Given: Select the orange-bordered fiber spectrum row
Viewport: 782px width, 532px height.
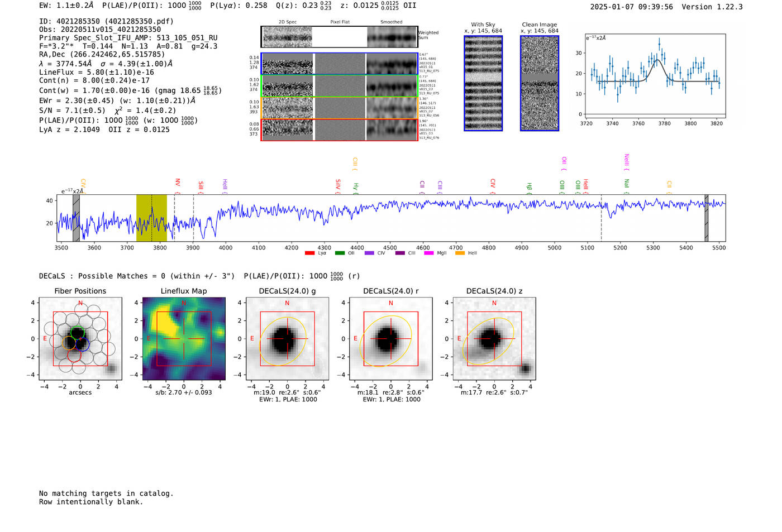Looking at the screenshot, I should [340, 108].
